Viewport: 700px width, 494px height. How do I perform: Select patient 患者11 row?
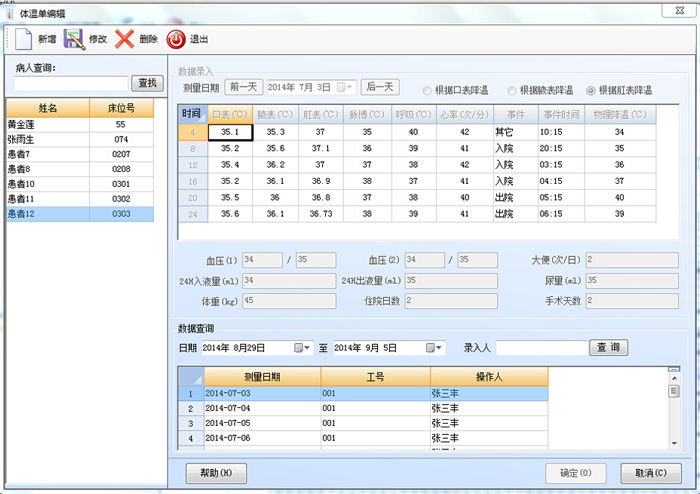[80, 199]
